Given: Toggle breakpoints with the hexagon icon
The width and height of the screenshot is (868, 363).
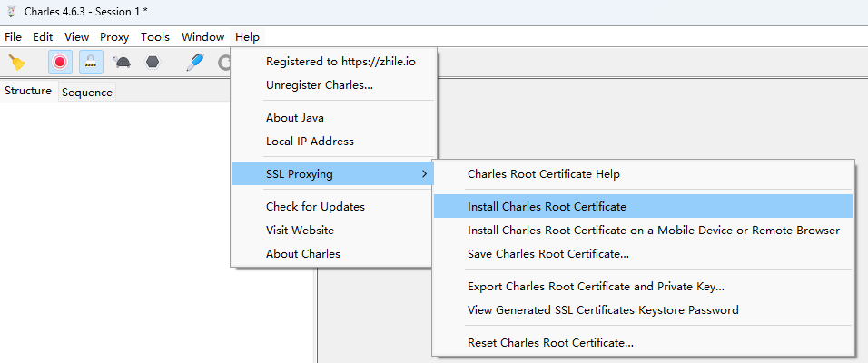Looking at the screenshot, I should (153, 62).
